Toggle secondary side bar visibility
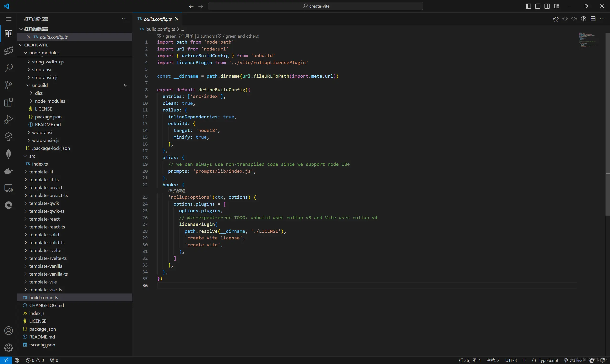This screenshot has width=610, height=364. click(547, 6)
